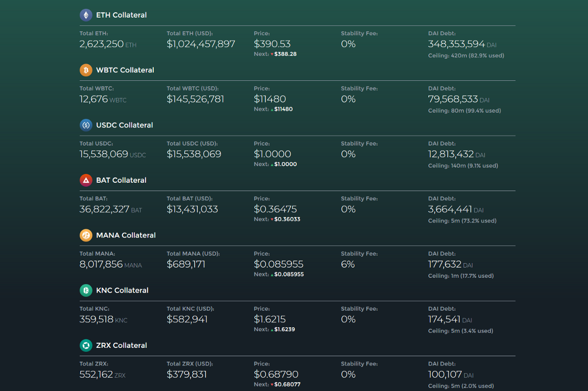Click the green up arrow beside Next $0.085955
588x391 pixels.
pyautogui.click(x=272, y=274)
